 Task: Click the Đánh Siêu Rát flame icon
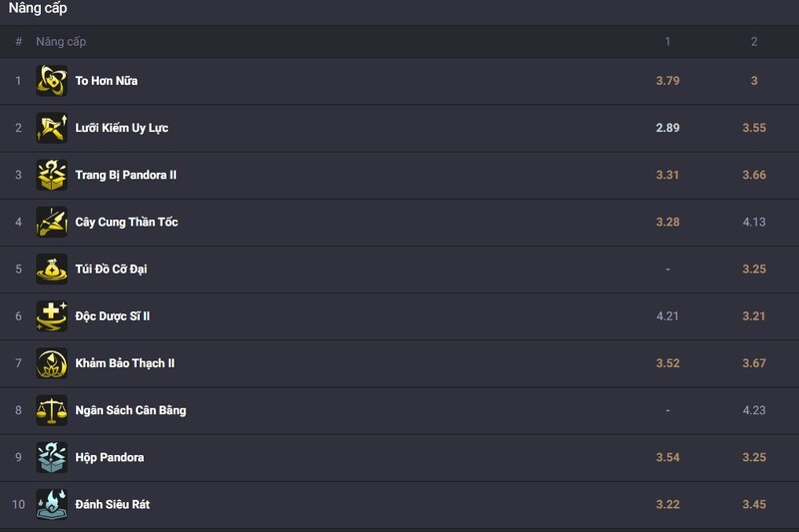tap(52, 504)
